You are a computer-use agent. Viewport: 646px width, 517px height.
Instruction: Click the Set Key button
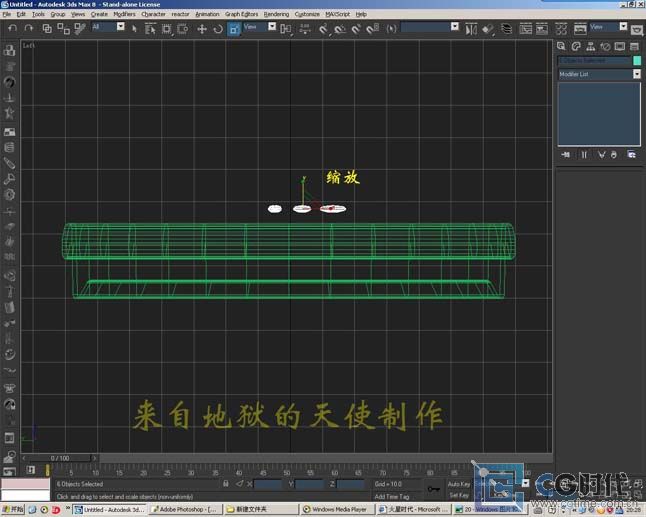click(x=459, y=495)
